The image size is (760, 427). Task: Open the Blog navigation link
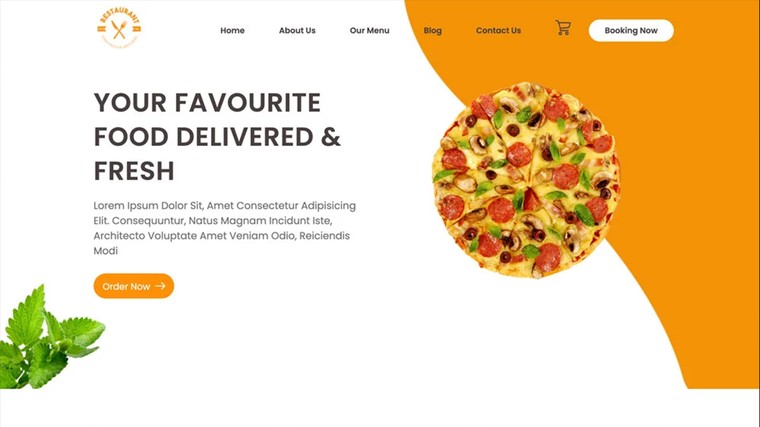(x=432, y=31)
